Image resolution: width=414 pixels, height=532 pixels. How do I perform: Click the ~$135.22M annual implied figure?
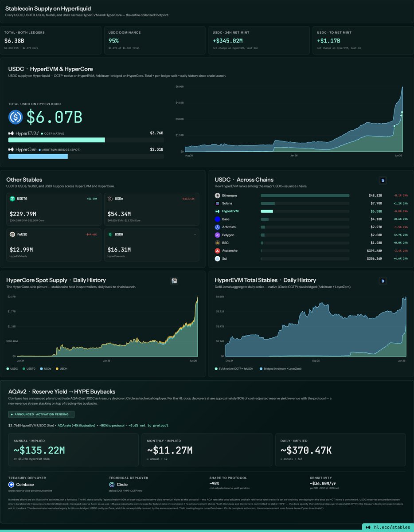tap(39, 450)
